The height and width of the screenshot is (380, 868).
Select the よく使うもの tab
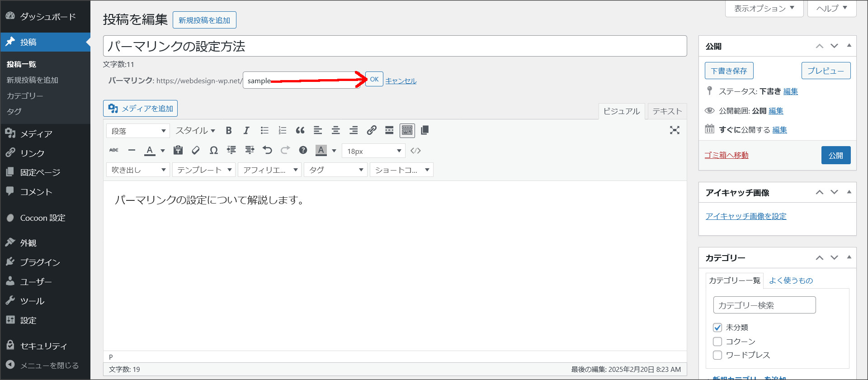791,280
